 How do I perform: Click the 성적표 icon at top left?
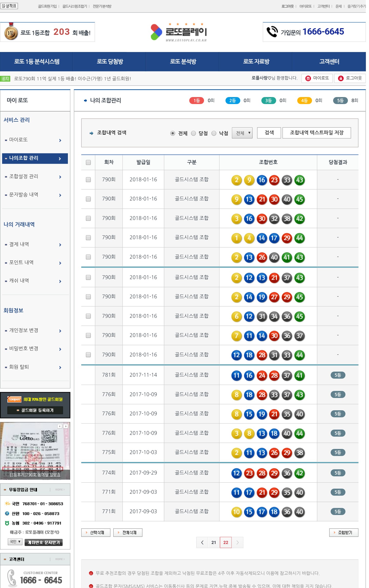pos(9,6)
